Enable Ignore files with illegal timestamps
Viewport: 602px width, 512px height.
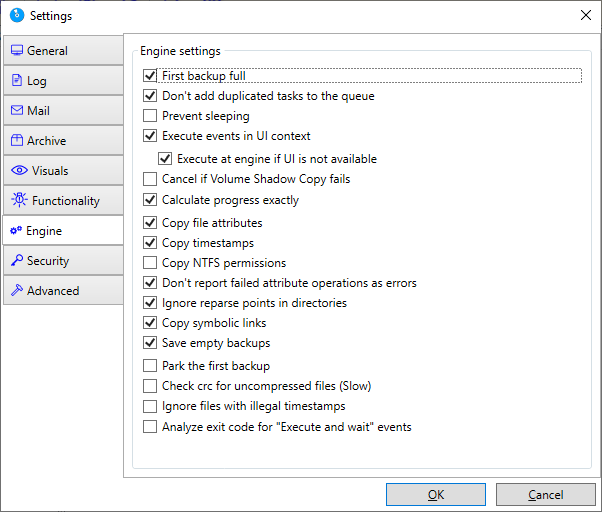tap(150, 406)
